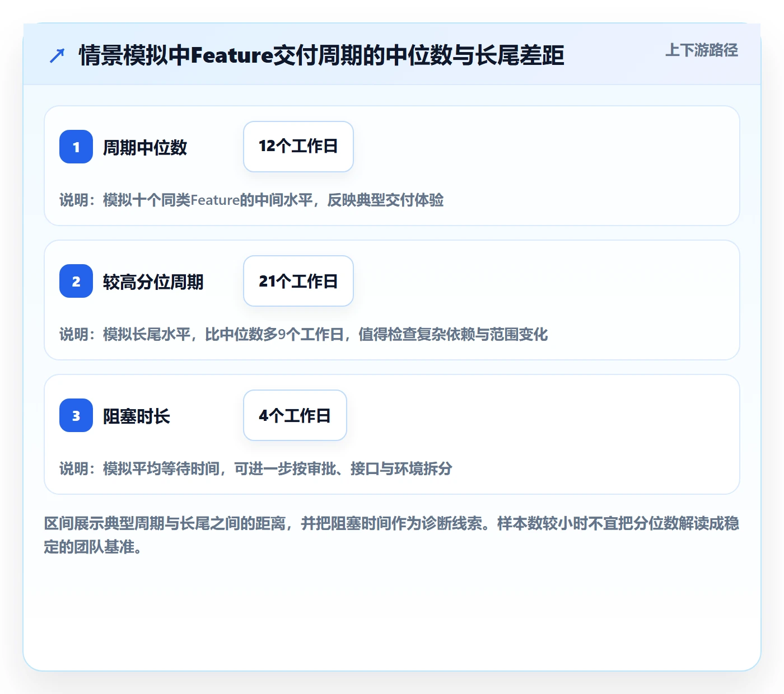
Task: Click the trend arrow icon in header
Action: pyautogui.click(x=57, y=55)
